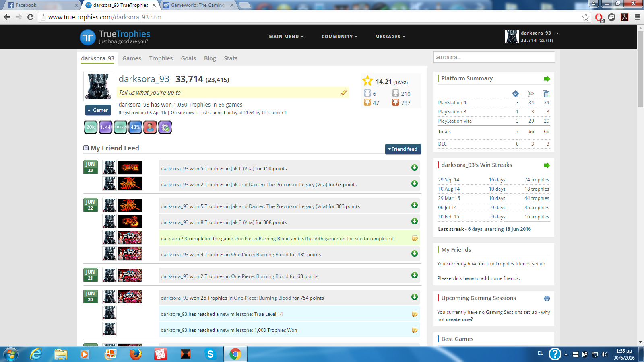644x362 pixels.
Task: Click the 20k badge icon
Action: [91, 127]
